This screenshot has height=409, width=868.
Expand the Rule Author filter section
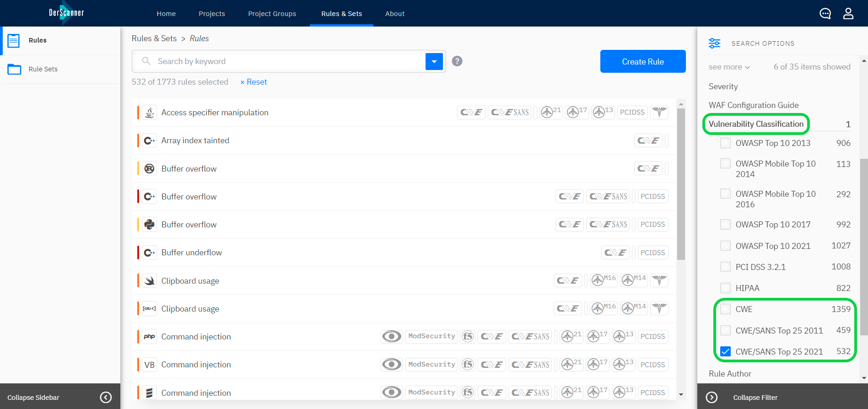coord(730,374)
